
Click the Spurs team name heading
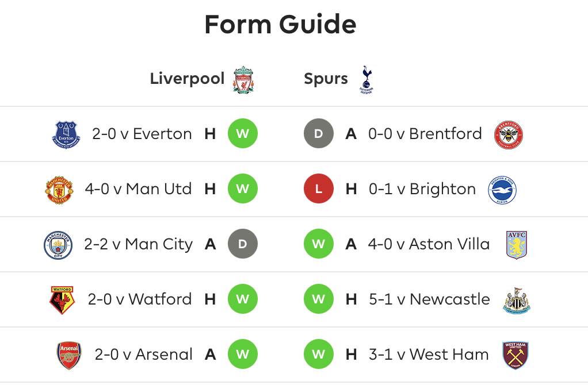pyautogui.click(x=326, y=79)
